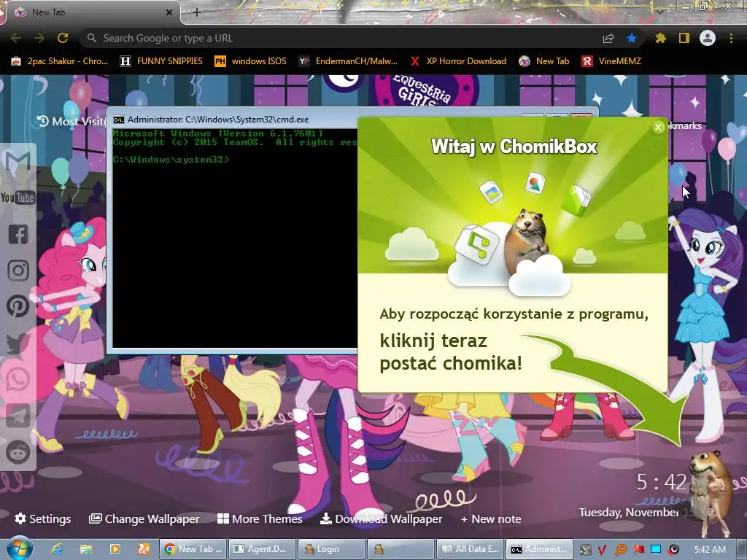
Task: Open YouTube from the sidebar
Action: pos(18,198)
